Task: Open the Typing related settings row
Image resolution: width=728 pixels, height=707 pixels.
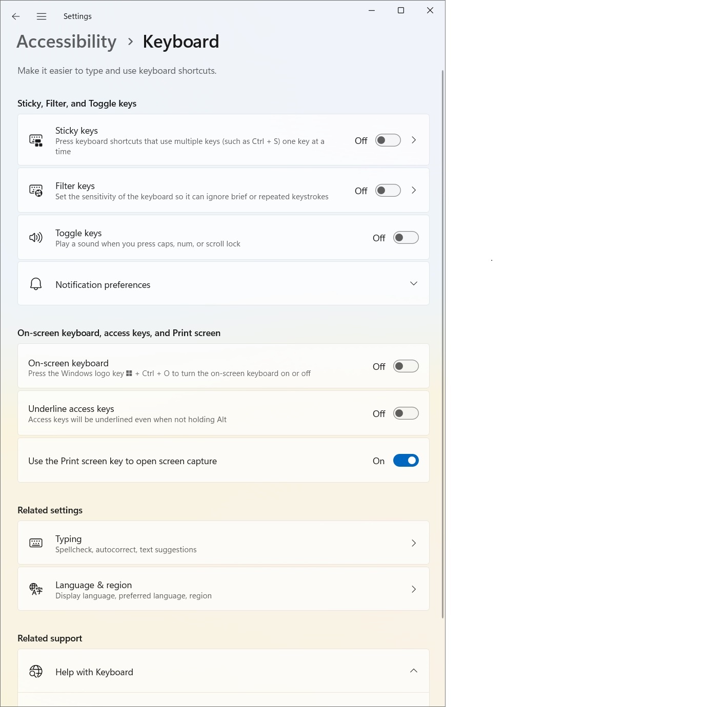Action: (224, 543)
